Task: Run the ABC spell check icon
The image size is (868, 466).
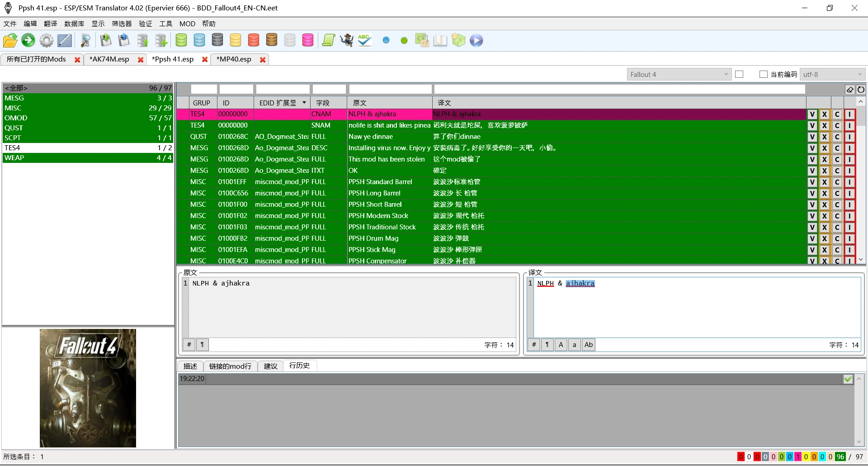Action: (365, 40)
